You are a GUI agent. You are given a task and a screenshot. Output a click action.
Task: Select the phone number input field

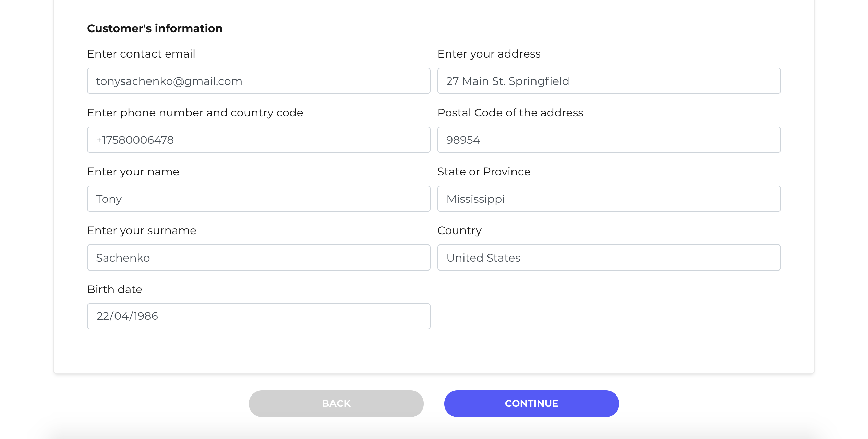[258, 140]
